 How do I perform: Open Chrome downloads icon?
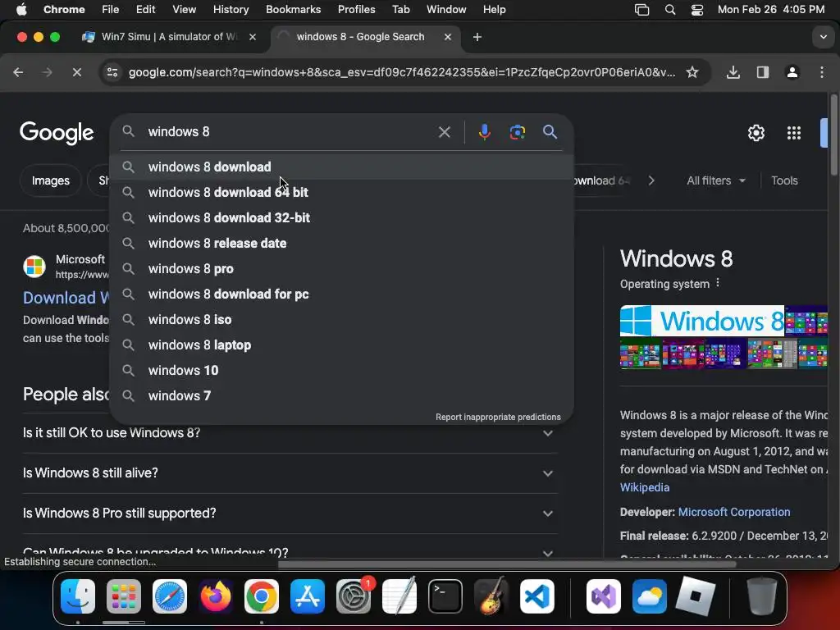click(733, 72)
